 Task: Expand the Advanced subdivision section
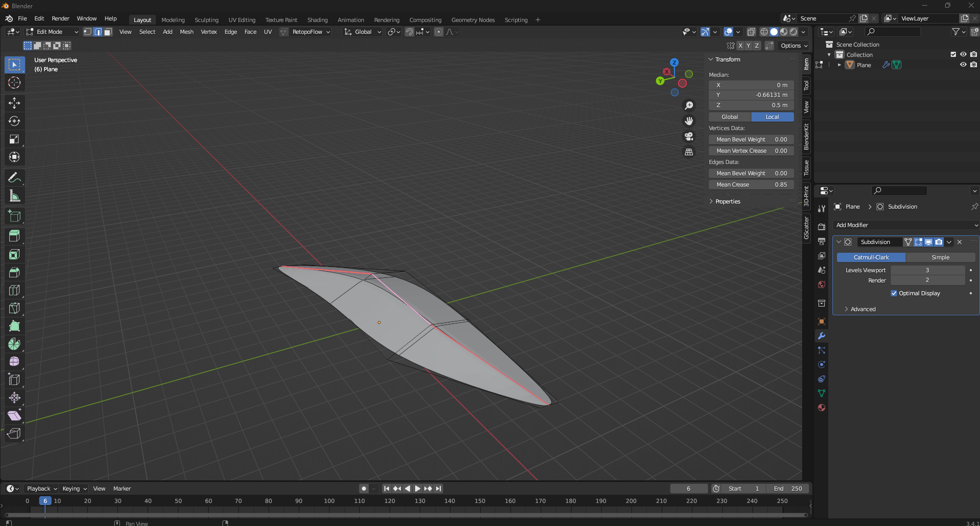(x=863, y=309)
